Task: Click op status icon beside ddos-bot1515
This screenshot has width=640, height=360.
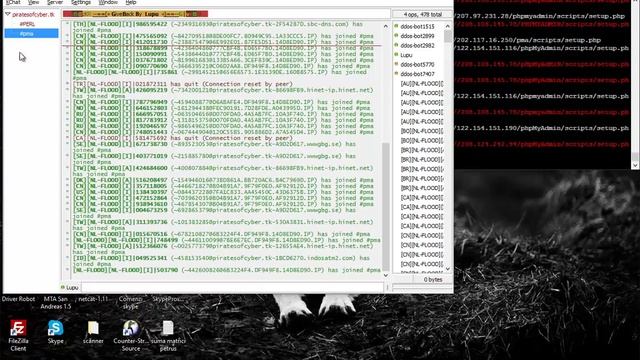Action: point(396,26)
